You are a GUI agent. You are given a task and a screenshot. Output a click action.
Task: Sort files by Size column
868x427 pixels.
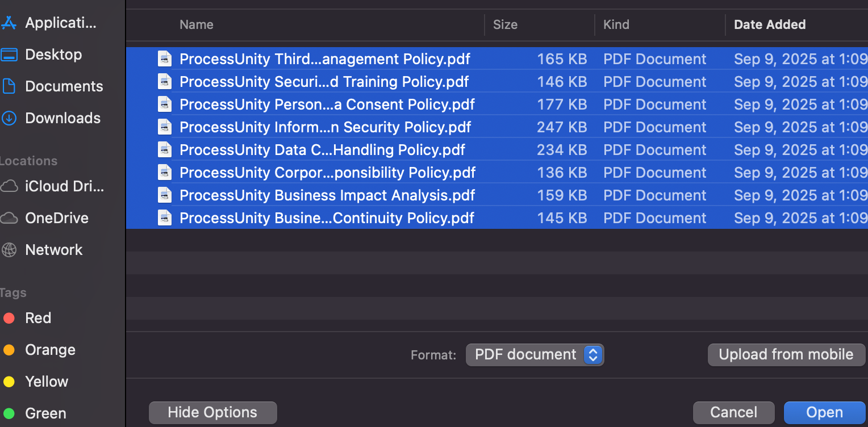(x=505, y=24)
